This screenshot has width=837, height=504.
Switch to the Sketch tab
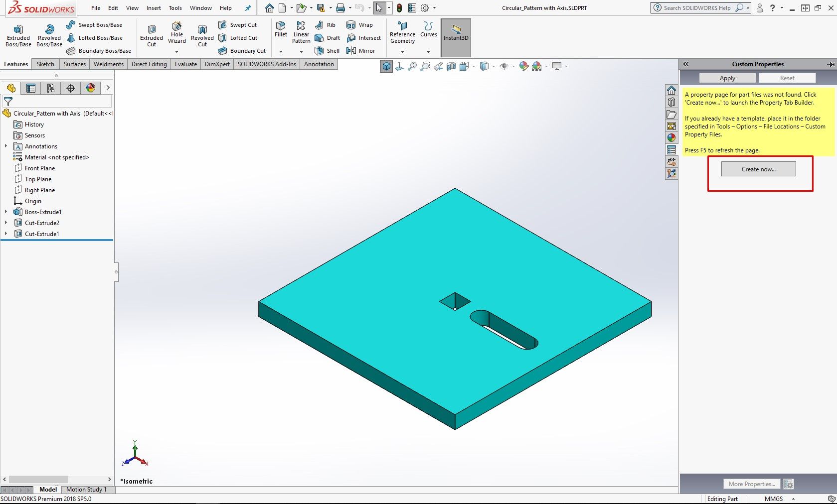[45, 64]
